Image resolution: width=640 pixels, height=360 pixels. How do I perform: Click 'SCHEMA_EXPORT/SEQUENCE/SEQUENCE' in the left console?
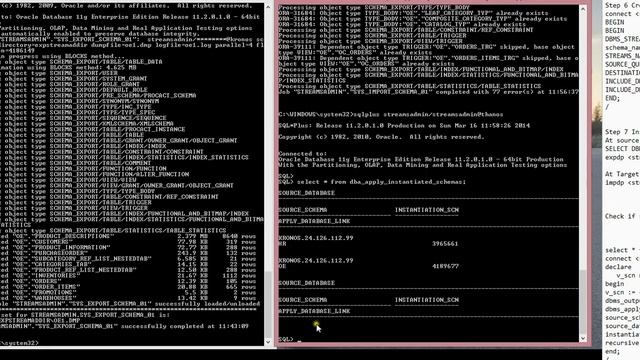[108, 118]
